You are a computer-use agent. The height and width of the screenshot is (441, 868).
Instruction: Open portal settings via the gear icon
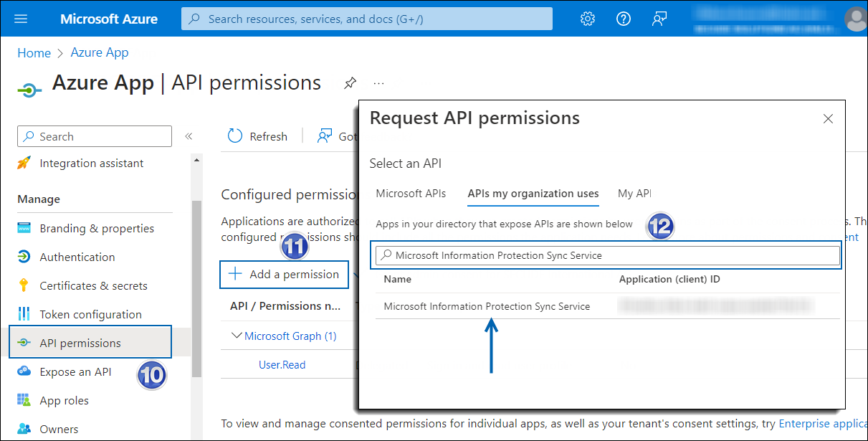click(x=587, y=19)
